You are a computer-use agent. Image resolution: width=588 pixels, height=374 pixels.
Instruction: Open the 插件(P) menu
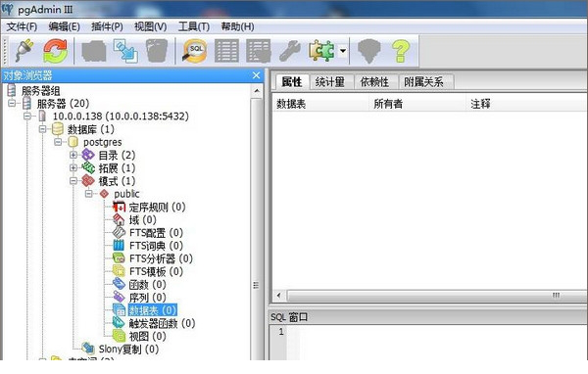click(107, 26)
